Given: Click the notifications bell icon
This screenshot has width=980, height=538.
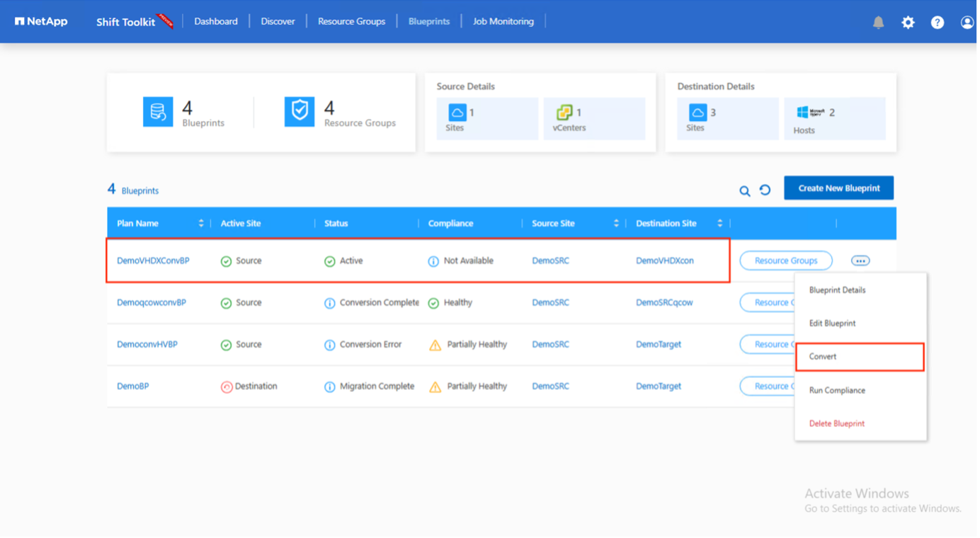Looking at the screenshot, I should point(878,23).
